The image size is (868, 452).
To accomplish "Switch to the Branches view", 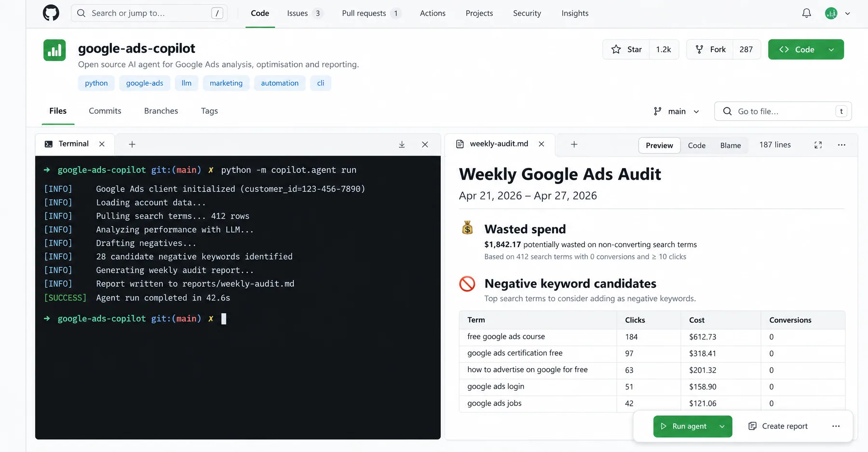I will point(161,111).
